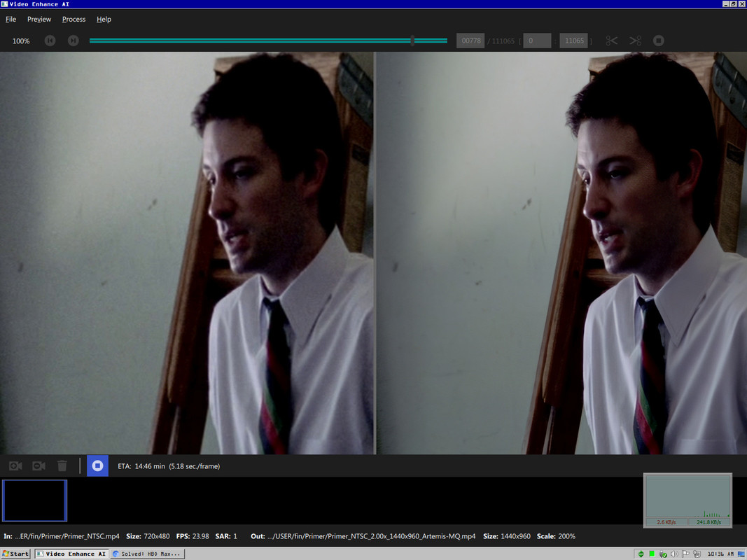
Task: Click the green square tray icon
Action: 652,554
